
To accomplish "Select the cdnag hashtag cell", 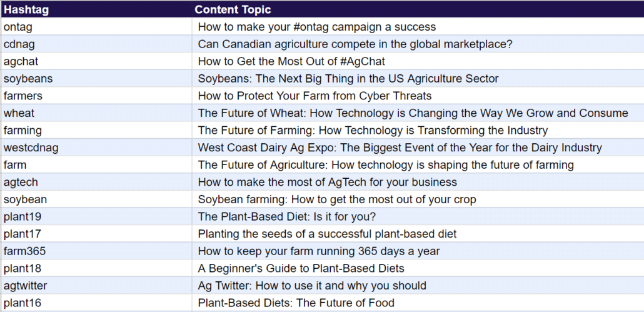I will click(96, 44).
